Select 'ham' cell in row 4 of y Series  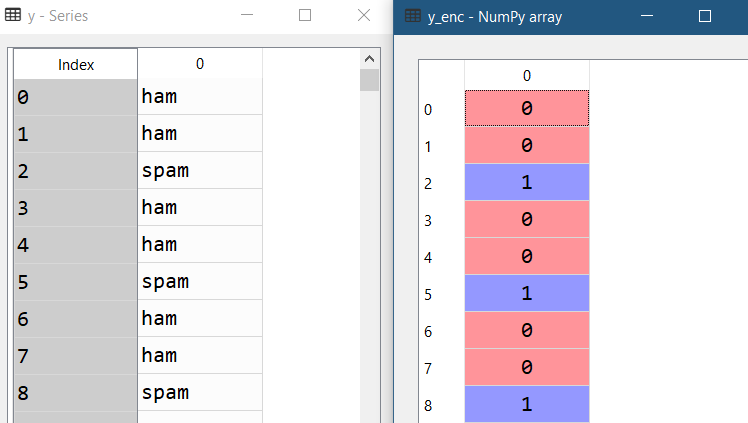(x=200, y=244)
